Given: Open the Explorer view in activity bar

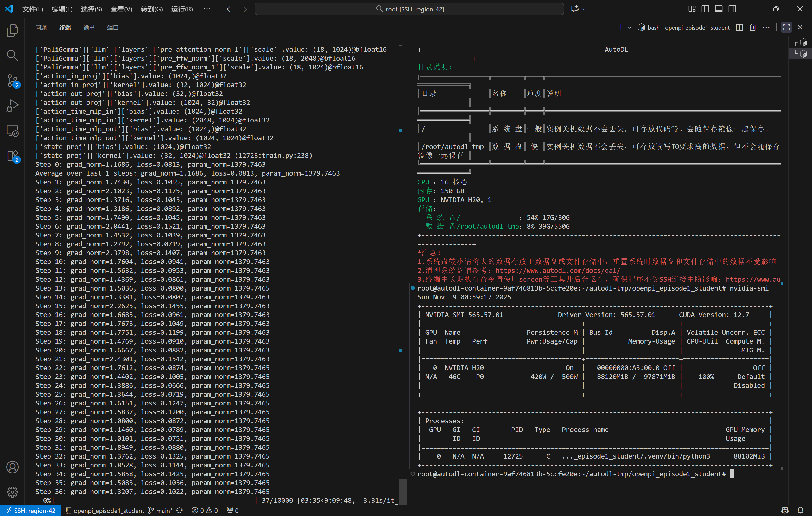Looking at the screenshot, I should (12, 31).
